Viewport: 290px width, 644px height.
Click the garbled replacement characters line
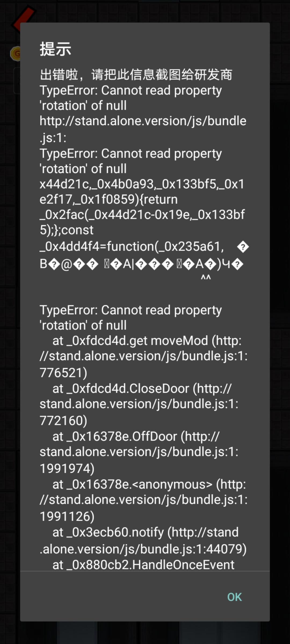click(142, 264)
